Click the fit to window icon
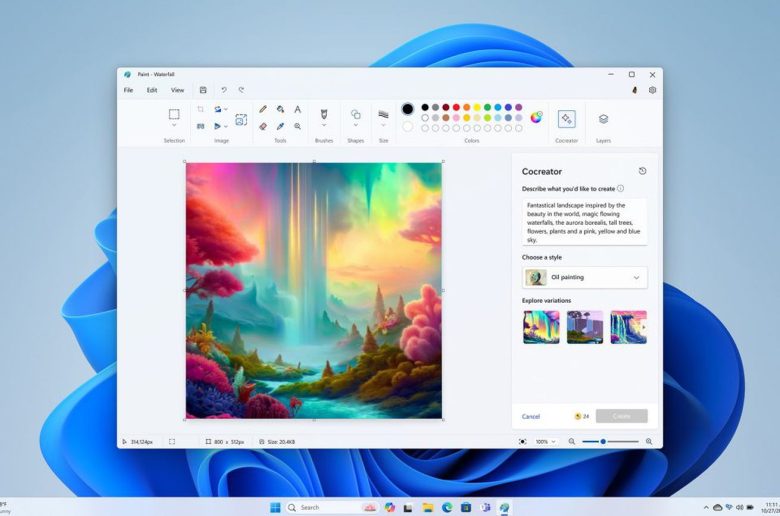This screenshot has width=780, height=516. coord(522,441)
